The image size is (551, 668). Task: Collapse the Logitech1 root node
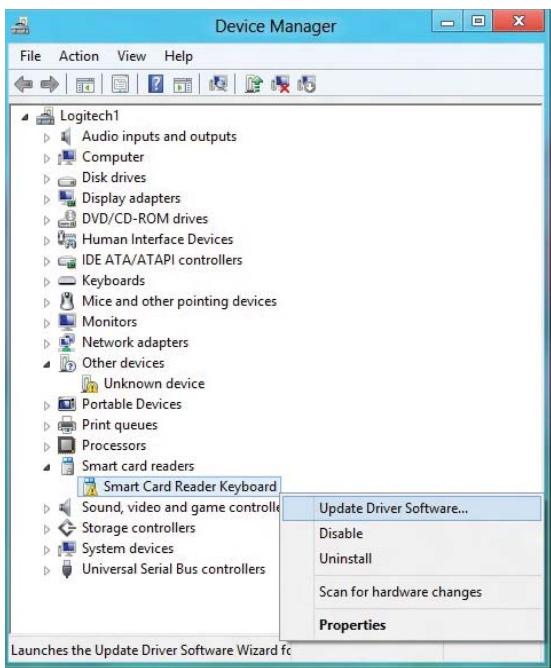click(25, 117)
